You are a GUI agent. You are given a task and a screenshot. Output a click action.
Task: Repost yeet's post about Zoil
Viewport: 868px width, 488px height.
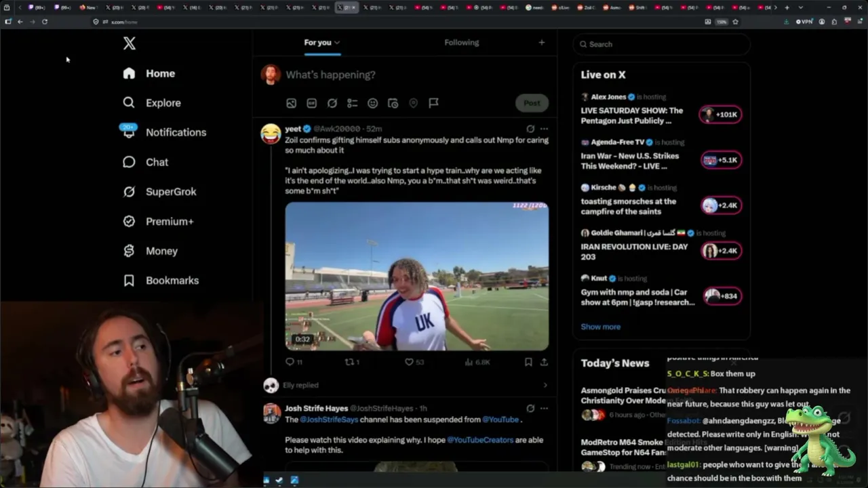pyautogui.click(x=350, y=362)
